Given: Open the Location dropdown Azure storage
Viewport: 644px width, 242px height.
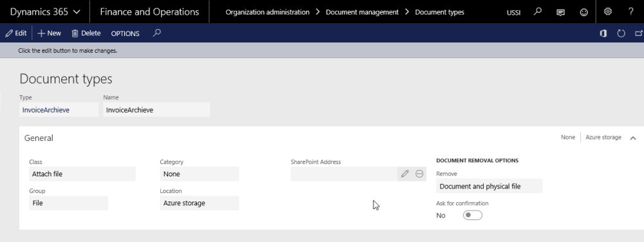Looking at the screenshot, I should pyautogui.click(x=199, y=203).
